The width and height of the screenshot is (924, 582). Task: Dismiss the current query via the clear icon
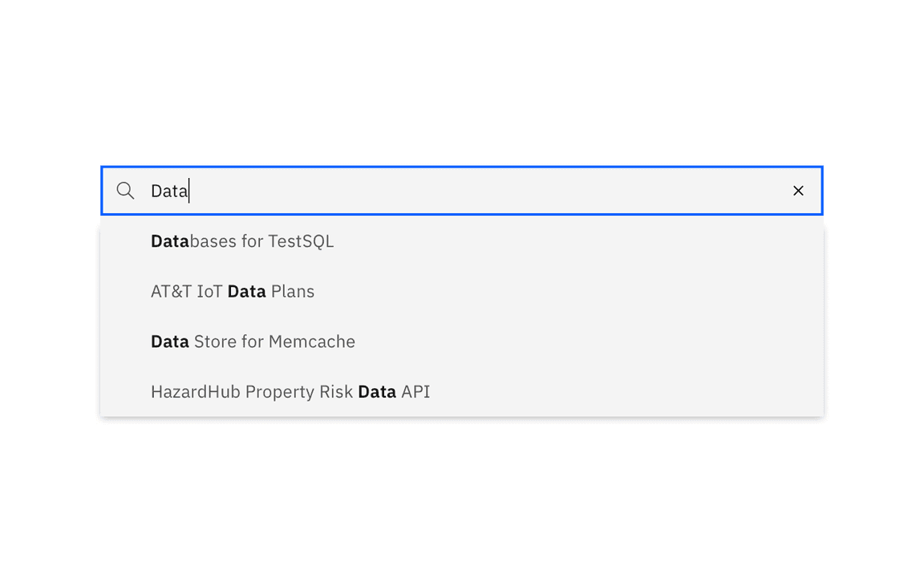[x=798, y=191]
